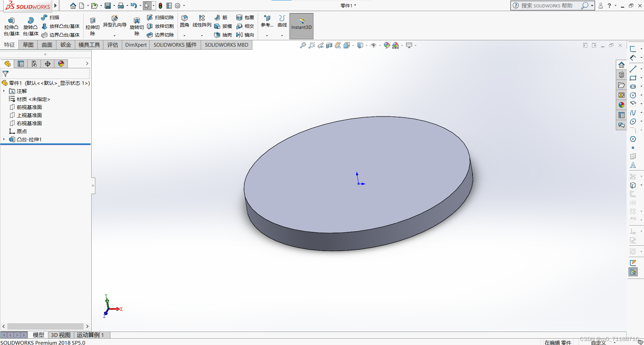Select the Intersect (相交) tool
644x345 pixels.
tap(245, 26)
